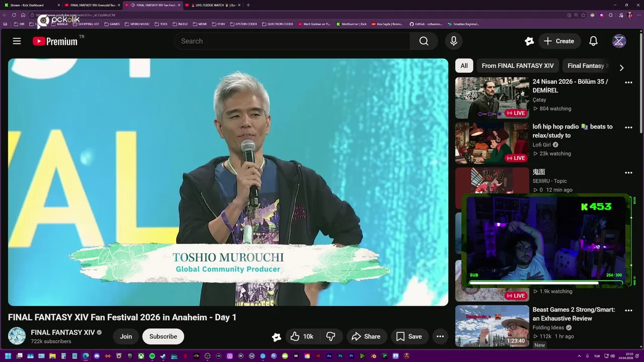The width and height of the screenshot is (644, 362).
Task: Focus the YouTube search field
Action: tap(292, 41)
